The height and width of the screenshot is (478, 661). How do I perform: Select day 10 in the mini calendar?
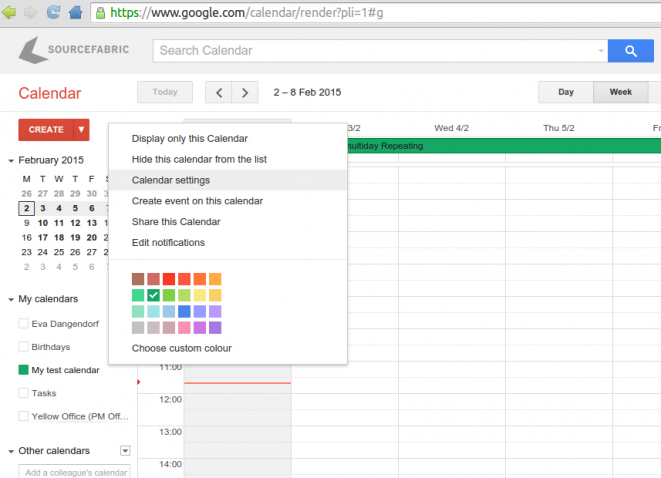tap(43, 223)
